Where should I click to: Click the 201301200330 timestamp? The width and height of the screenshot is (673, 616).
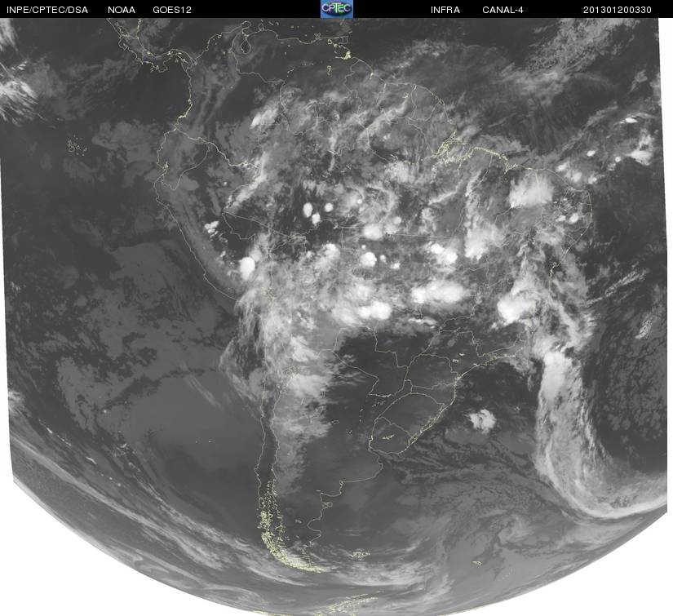click(x=618, y=10)
